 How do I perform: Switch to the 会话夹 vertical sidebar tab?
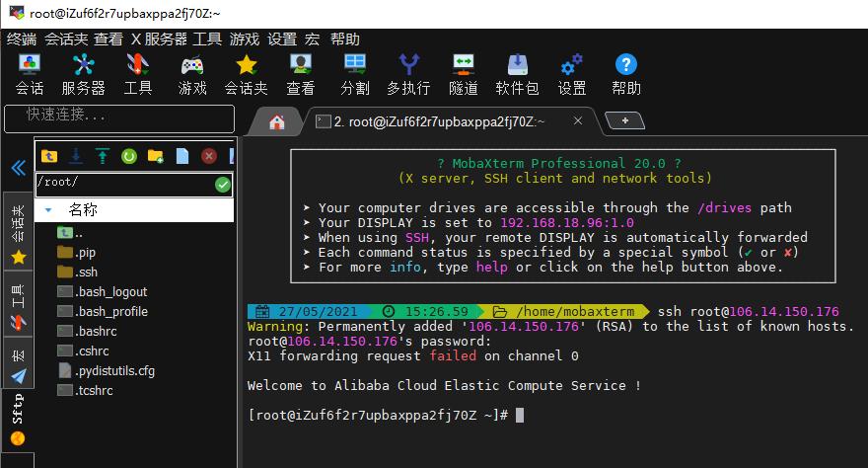(19, 233)
